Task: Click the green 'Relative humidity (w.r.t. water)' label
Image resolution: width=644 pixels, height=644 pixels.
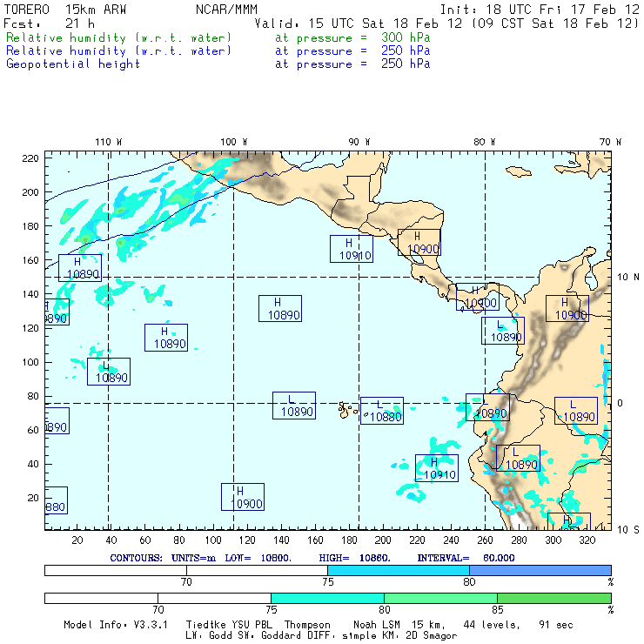Action: pos(118,37)
